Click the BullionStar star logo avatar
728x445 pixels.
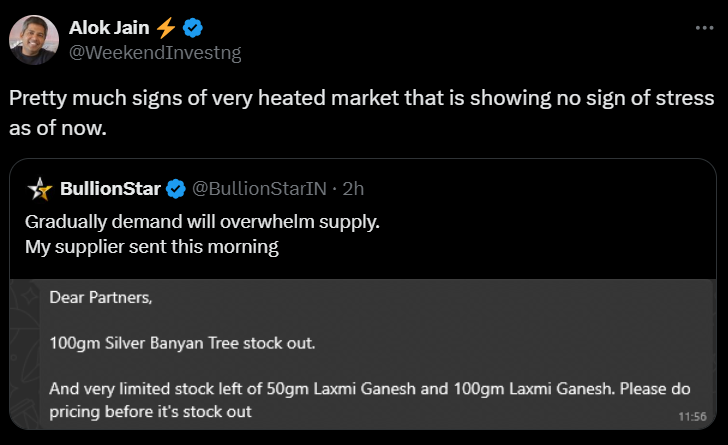(40, 188)
